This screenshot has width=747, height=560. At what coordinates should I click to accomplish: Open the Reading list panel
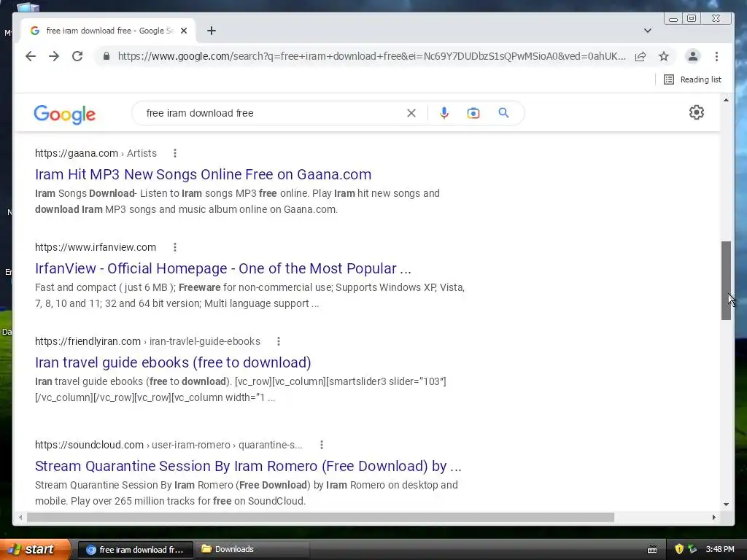point(693,79)
